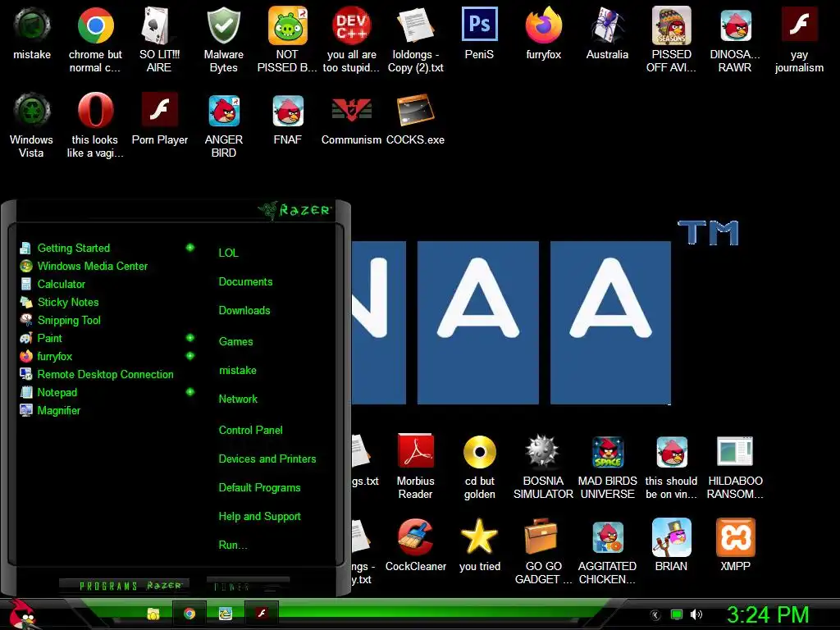Open the 'mistake' desktop icon in top row
The height and width of the screenshot is (630, 840).
(32, 25)
